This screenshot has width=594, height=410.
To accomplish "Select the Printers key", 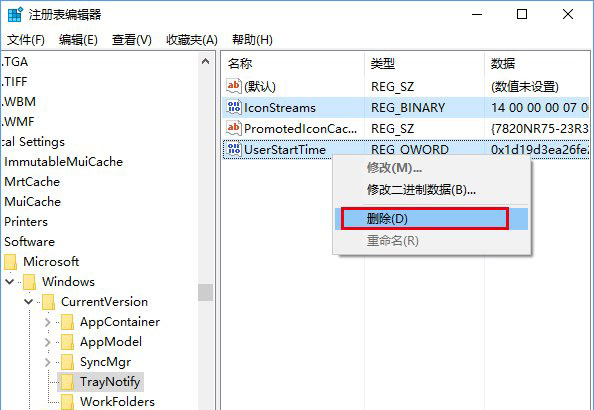I will tap(26, 222).
